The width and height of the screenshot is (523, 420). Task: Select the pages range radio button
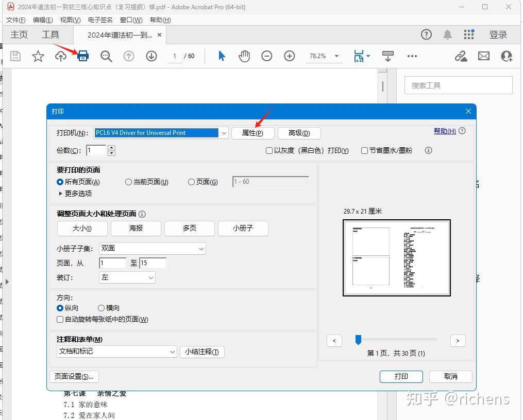pyautogui.click(x=191, y=182)
